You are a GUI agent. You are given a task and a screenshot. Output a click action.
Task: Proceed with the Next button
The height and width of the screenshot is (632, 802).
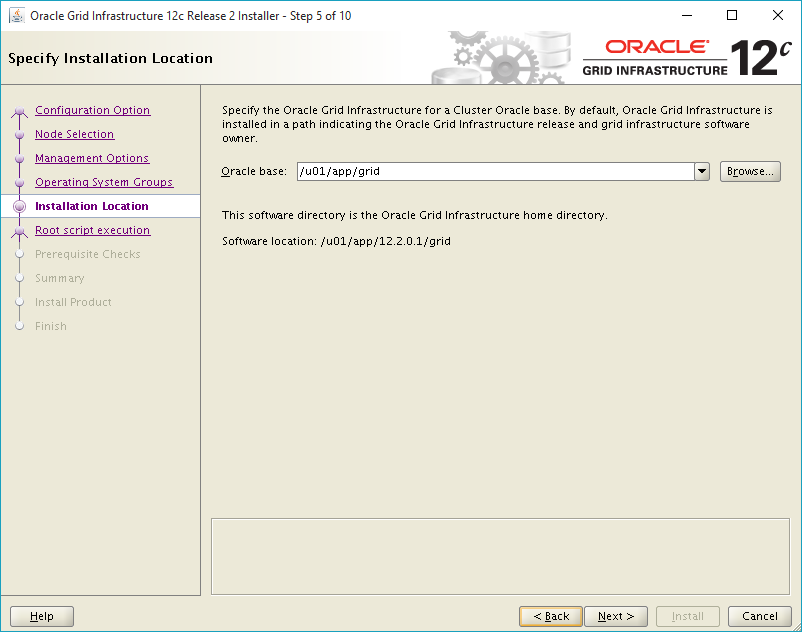pos(616,616)
